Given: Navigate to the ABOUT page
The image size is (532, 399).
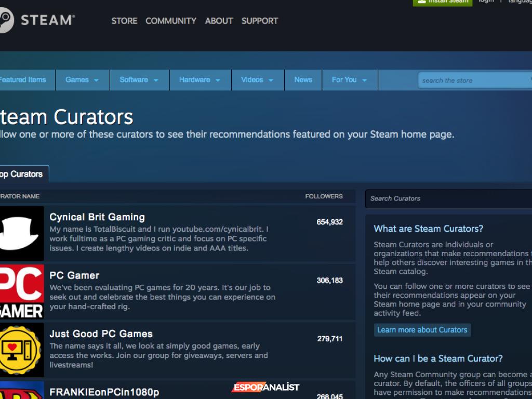Looking at the screenshot, I should [x=219, y=21].
